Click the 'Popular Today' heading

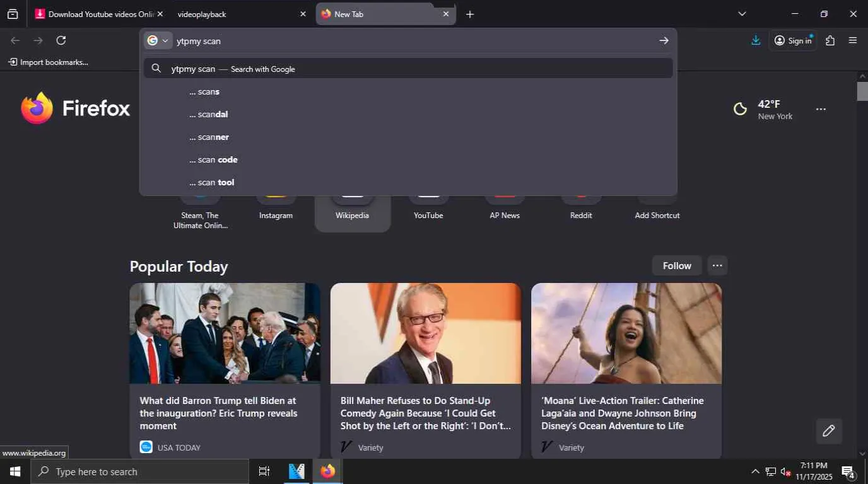click(179, 267)
